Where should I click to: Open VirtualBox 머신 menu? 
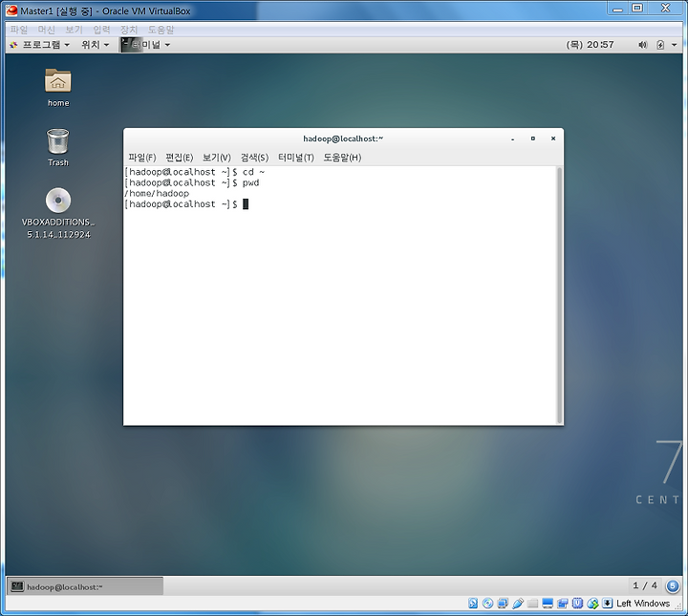click(x=46, y=30)
